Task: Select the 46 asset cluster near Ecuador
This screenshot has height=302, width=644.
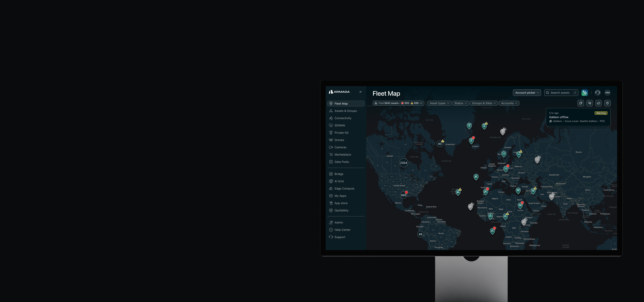Action: (421, 234)
